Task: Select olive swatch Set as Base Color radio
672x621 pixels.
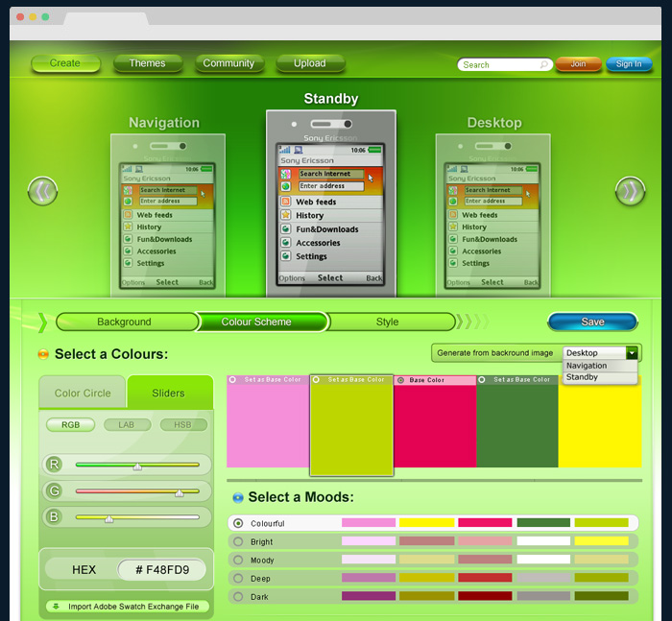Action: point(316,380)
